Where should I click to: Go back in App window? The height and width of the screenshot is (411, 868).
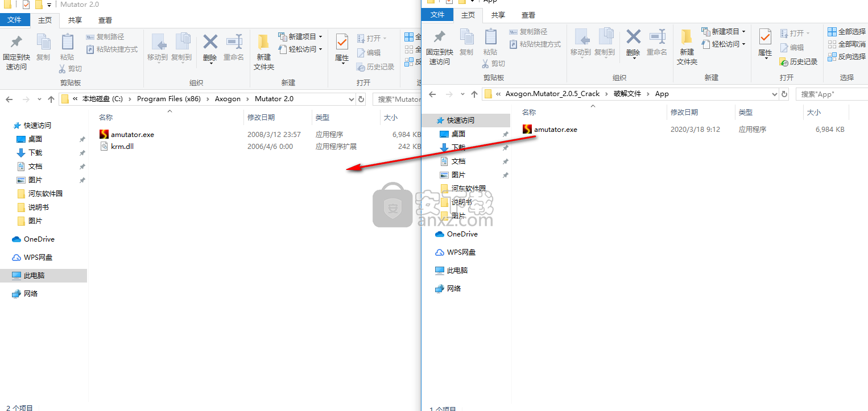pyautogui.click(x=432, y=94)
